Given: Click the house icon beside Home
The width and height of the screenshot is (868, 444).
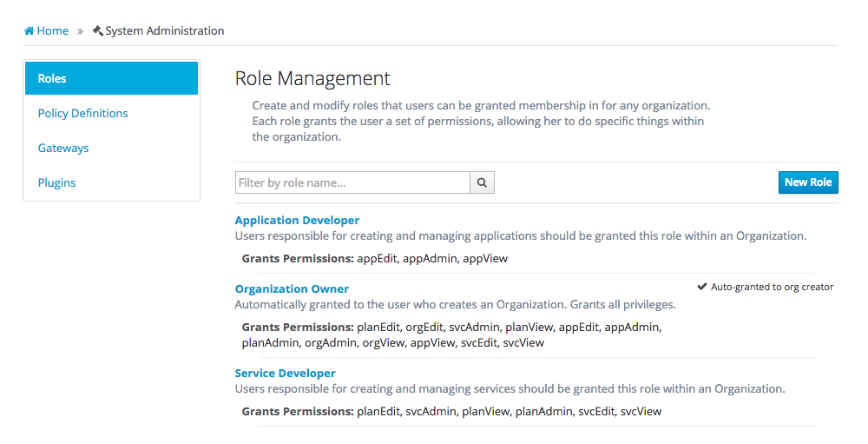Looking at the screenshot, I should (x=30, y=31).
